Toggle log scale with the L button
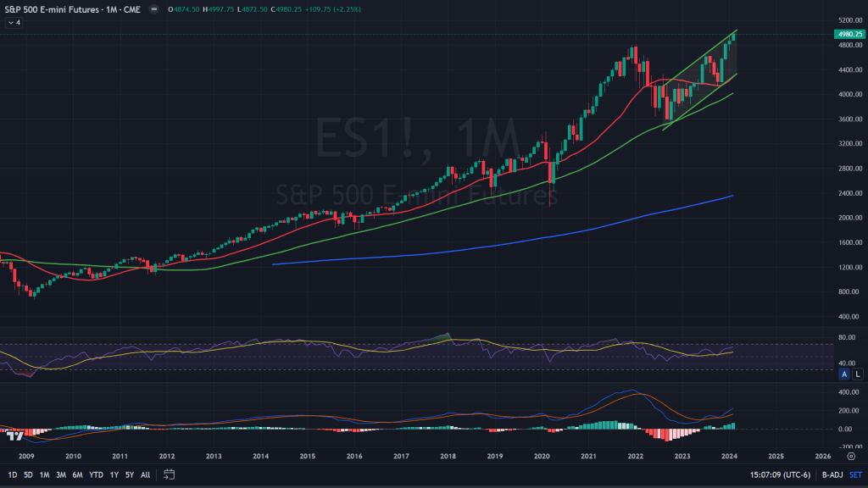868x488 pixels. [x=857, y=374]
